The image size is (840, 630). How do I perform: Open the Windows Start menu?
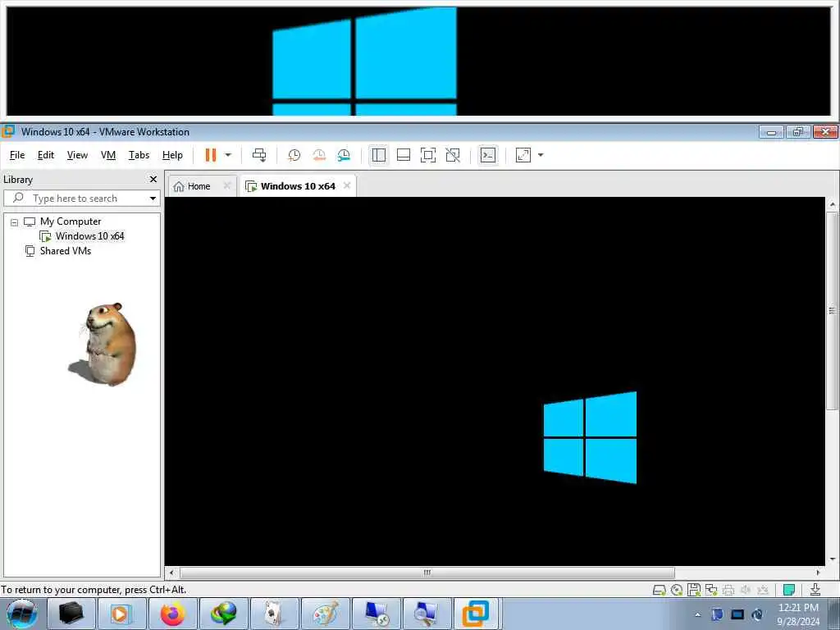(x=22, y=614)
